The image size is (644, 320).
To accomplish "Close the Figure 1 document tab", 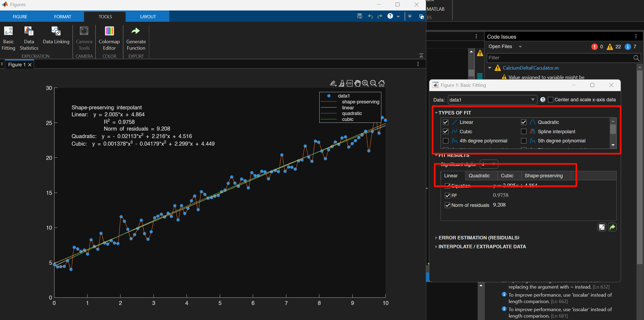I will pyautogui.click(x=30, y=65).
